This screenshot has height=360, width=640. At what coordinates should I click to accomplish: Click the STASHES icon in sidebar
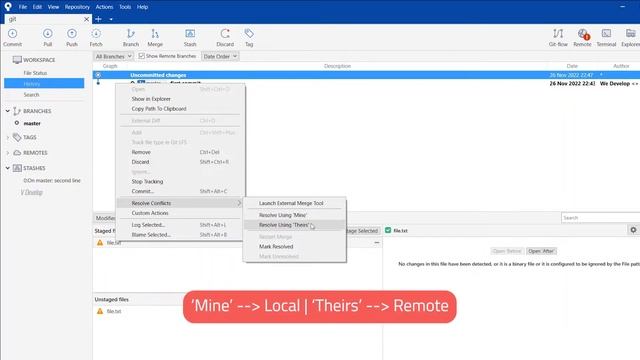pyautogui.click(x=17, y=168)
